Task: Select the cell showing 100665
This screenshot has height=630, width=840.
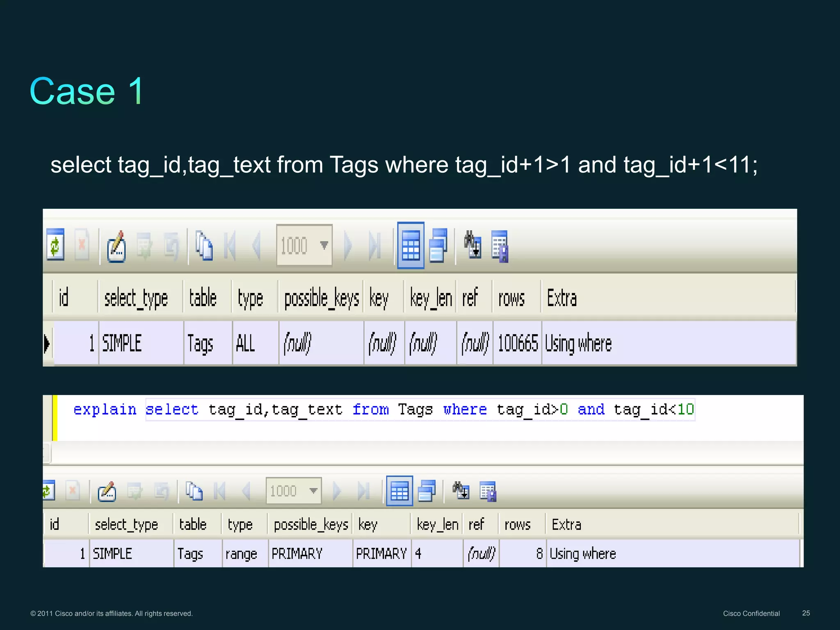Action: [x=518, y=343]
